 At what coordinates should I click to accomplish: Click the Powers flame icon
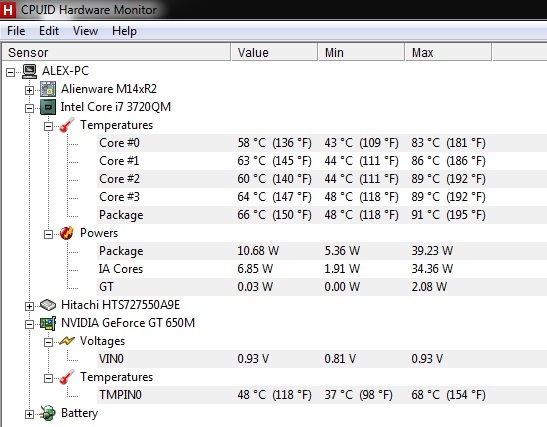67,233
